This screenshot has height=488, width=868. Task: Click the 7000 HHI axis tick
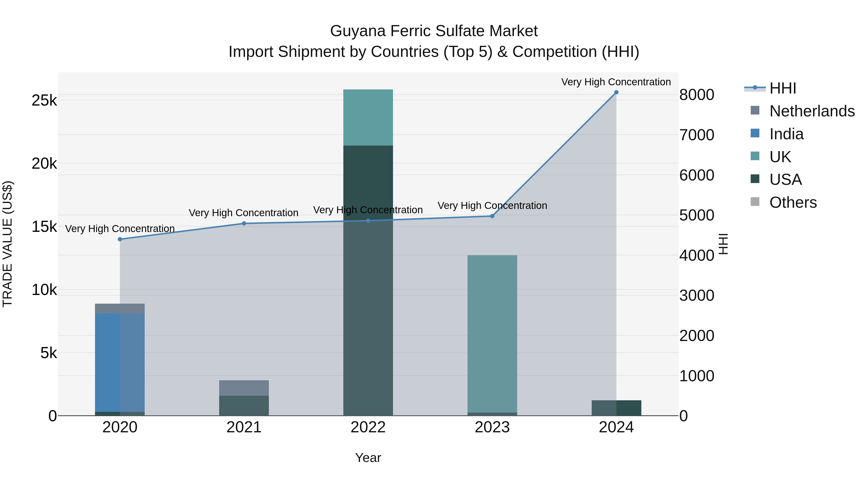click(697, 135)
